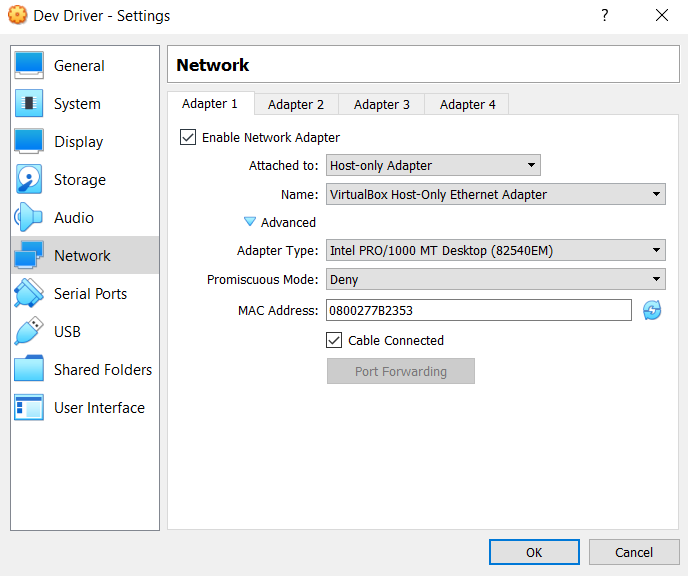Viewport: 688px width, 576px height.
Task: Click the Enable Network Adapter label
Action: 271,138
